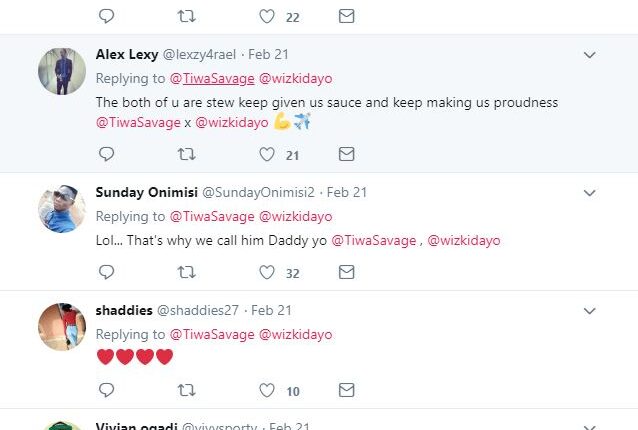The width and height of the screenshot is (638, 430).
Task: Like Sunday Onimisi's tweet with 32 likes
Action: click(267, 271)
